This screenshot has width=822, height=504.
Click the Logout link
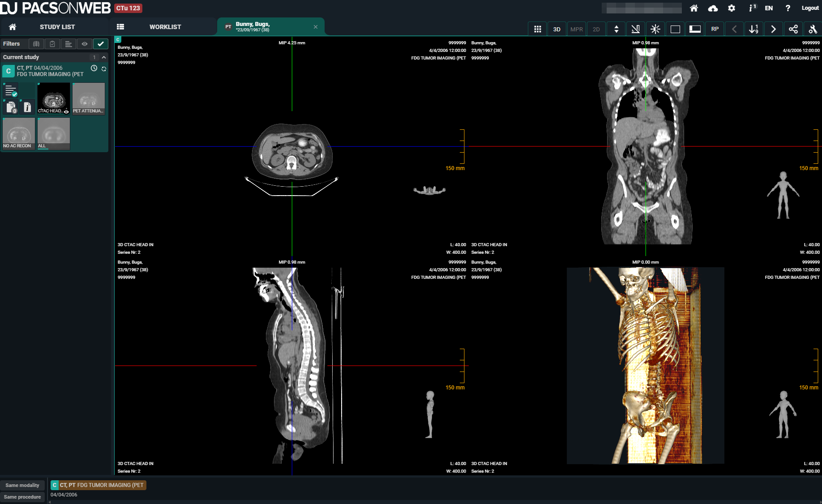pos(810,8)
